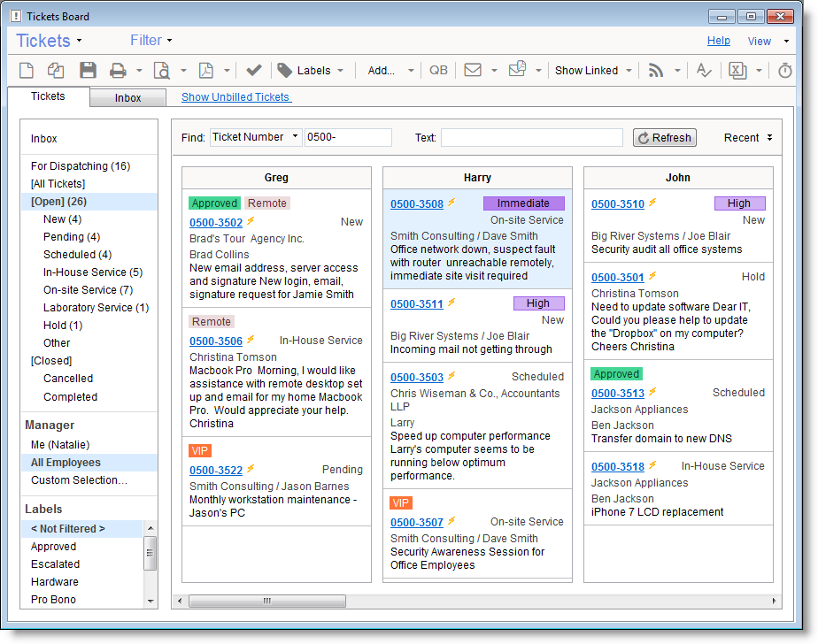
Task: Select On-site Service (7) in sidebar
Action: [x=88, y=290]
